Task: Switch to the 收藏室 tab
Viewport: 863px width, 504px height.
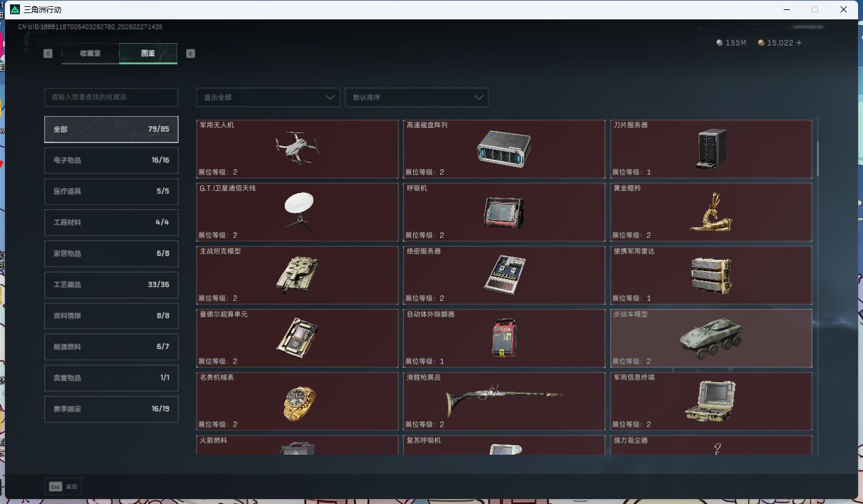Action: 90,54
